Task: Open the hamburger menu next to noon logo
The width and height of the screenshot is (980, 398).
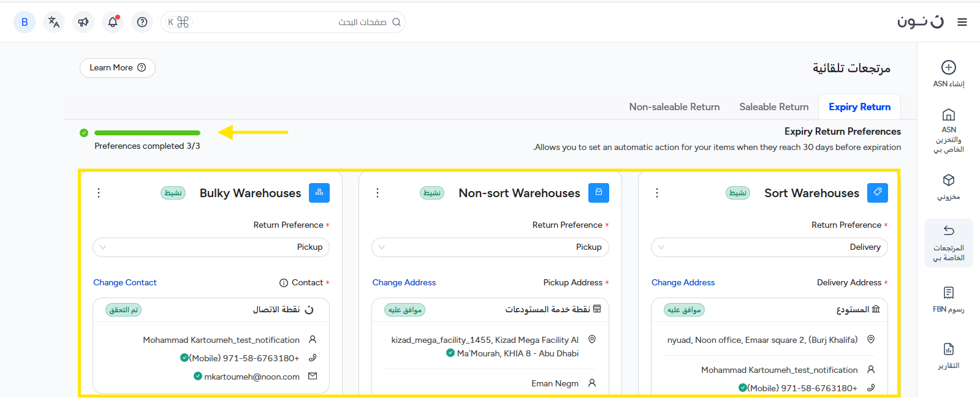Action: point(962,22)
